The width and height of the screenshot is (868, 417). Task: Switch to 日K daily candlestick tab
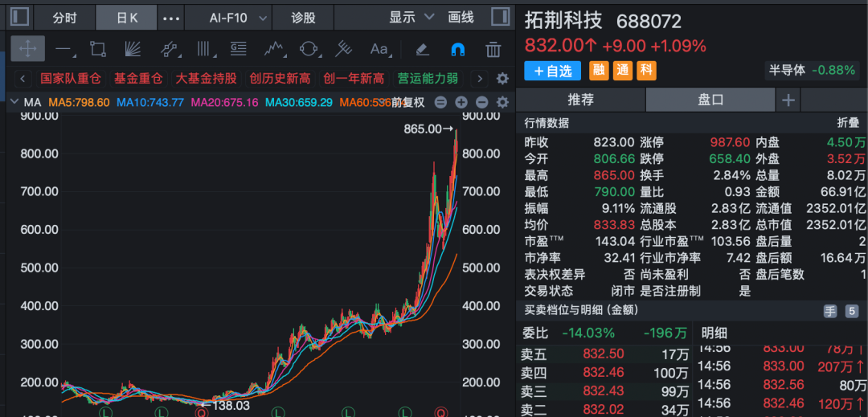pos(127,18)
